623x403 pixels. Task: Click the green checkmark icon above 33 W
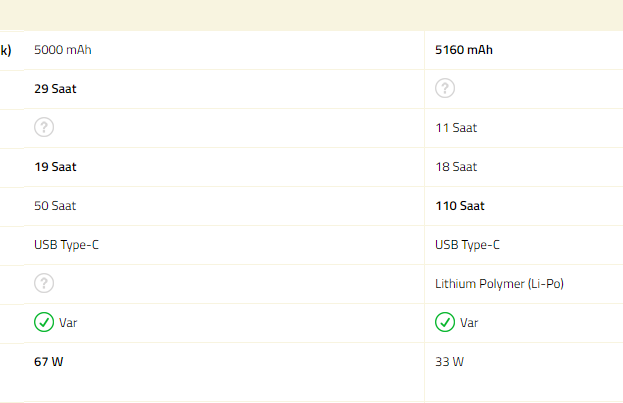tap(445, 322)
